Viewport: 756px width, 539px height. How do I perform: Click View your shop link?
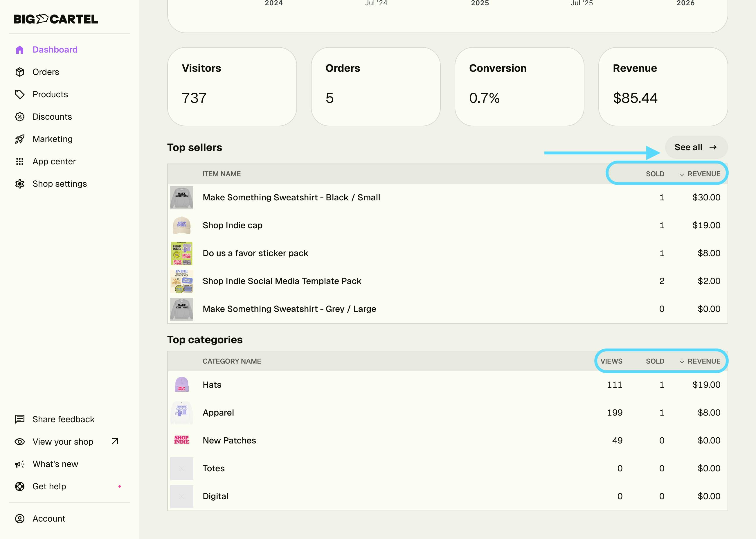click(63, 442)
